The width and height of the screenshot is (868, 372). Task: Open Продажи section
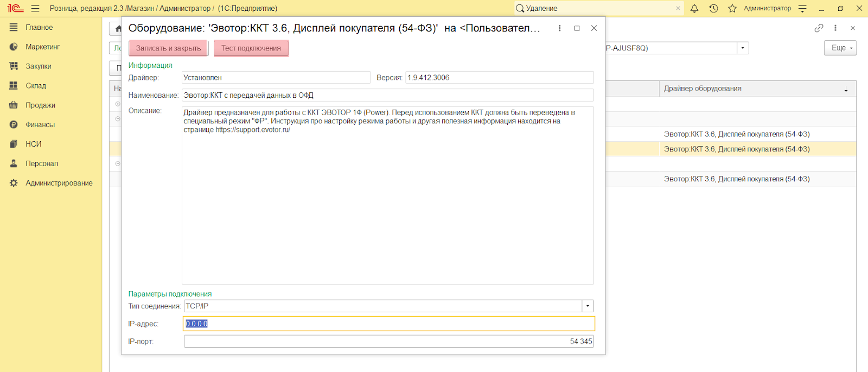(x=40, y=105)
